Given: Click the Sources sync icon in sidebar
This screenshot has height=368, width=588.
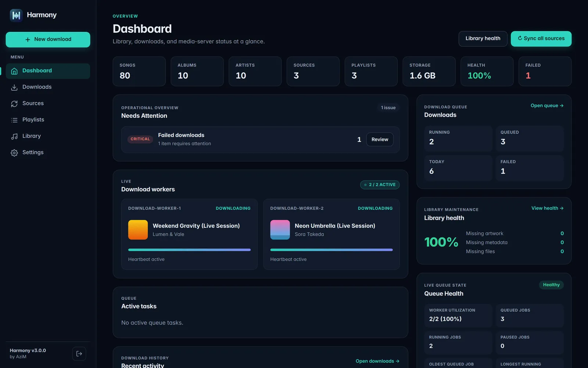Looking at the screenshot, I should (14, 104).
